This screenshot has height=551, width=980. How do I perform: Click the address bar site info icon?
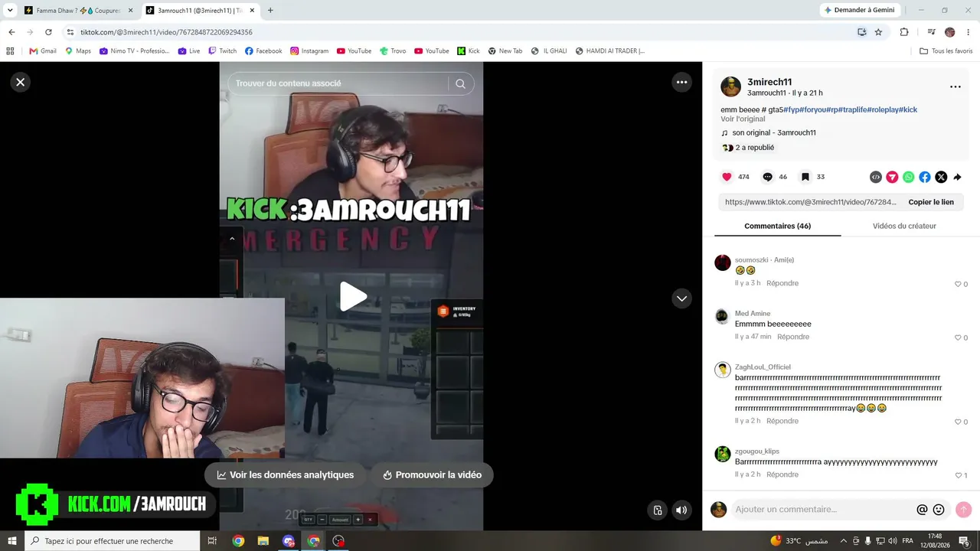[x=70, y=32]
